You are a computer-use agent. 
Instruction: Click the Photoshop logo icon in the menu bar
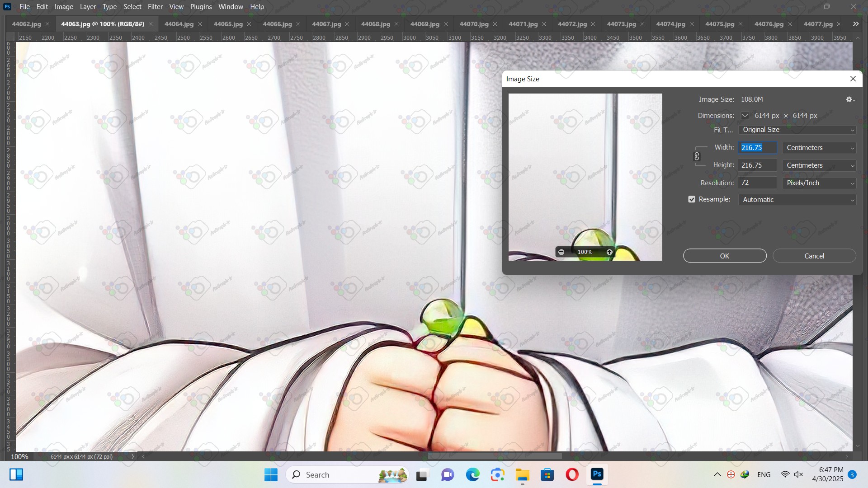click(7, 6)
